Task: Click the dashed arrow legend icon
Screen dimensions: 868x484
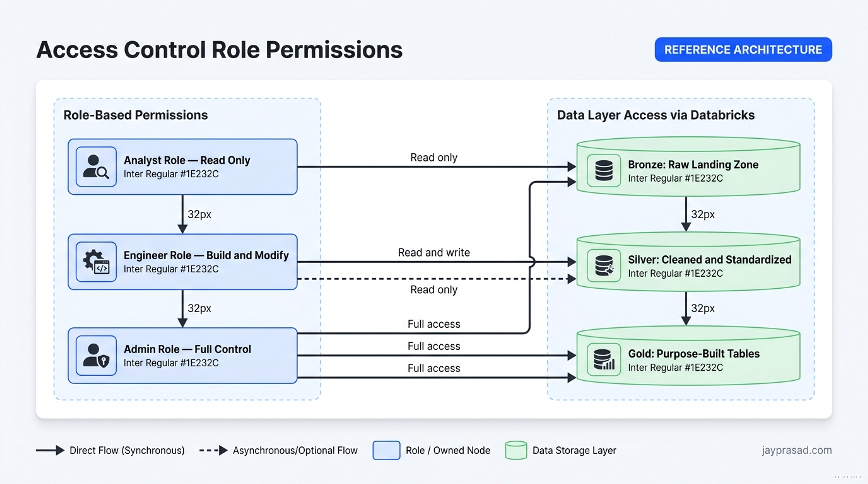Action: (x=214, y=450)
